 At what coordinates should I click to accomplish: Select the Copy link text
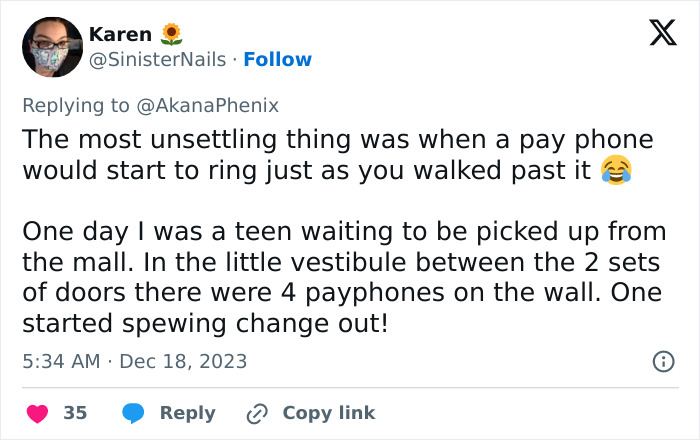[x=329, y=413]
